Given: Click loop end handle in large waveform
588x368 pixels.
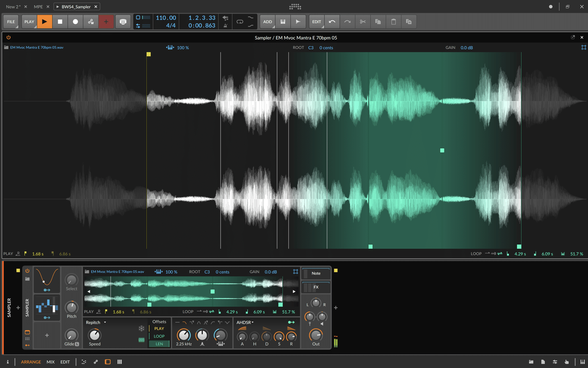Looking at the screenshot, I should [519, 247].
